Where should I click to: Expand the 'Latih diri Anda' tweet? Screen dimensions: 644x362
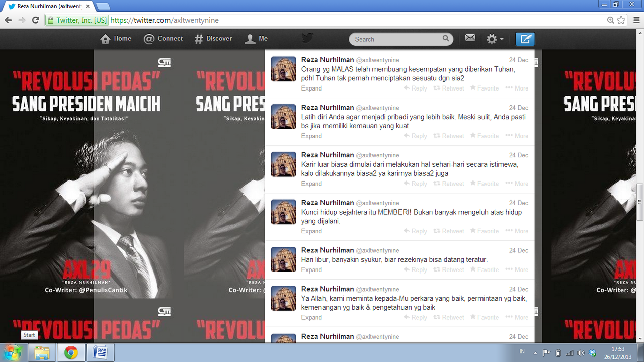click(311, 136)
